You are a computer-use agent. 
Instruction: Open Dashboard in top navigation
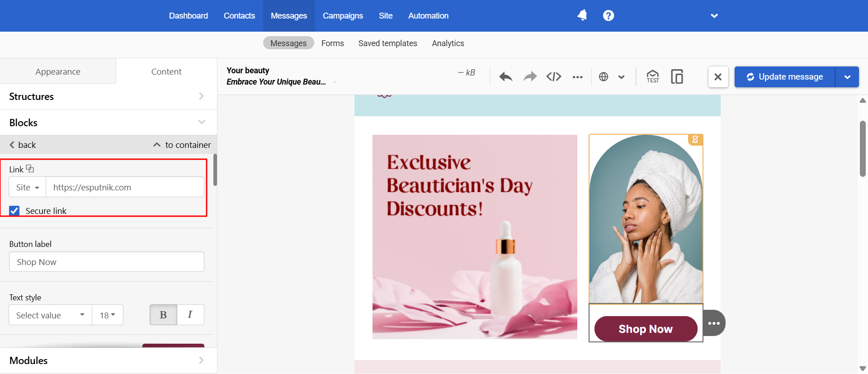189,16
